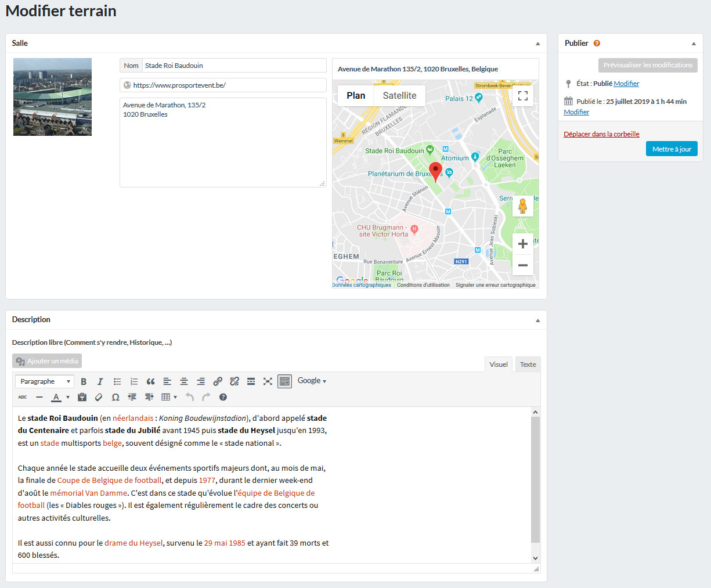
Task: Insert Read More tag
Action: point(251,381)
